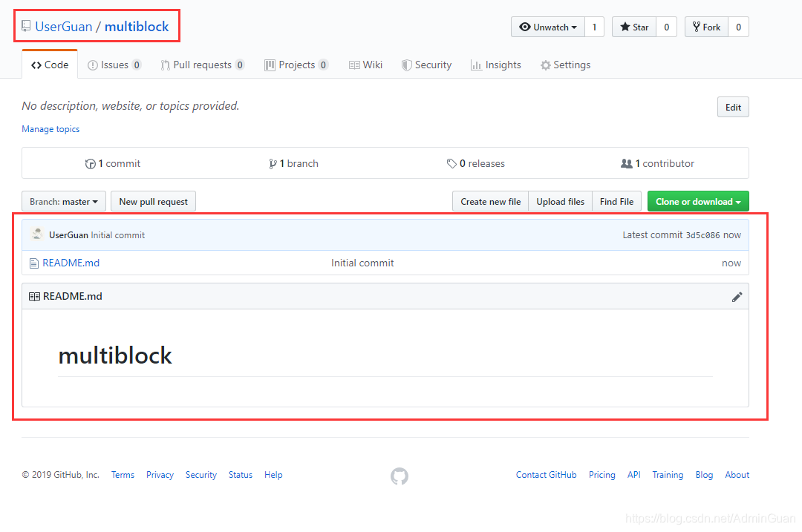802x532 pixels.
Task: Switch to the Pull requests tab
Action: pyautogui.click(x=203, y=65)
